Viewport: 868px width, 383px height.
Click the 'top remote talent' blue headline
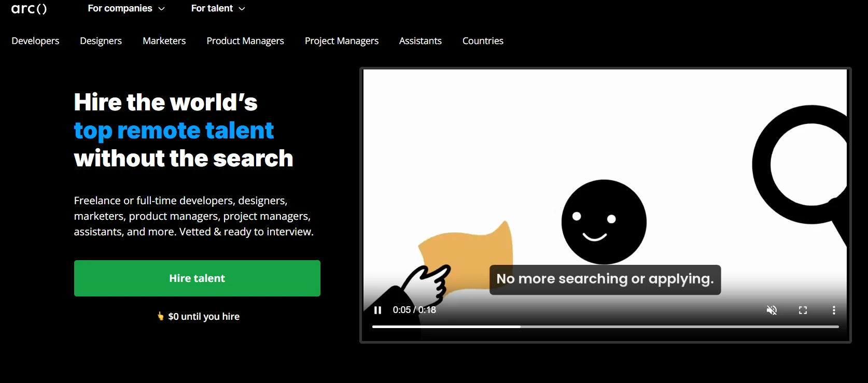[x=174, y=131]
